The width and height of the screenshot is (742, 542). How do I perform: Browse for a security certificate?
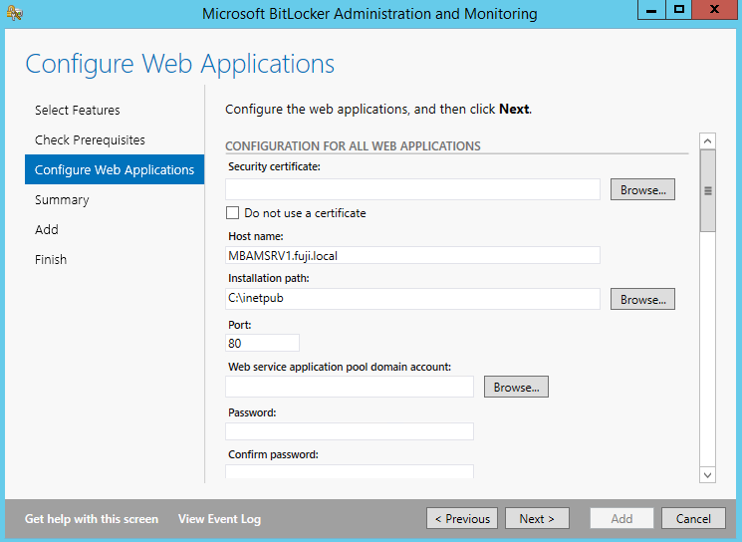(x=642, y=190)
